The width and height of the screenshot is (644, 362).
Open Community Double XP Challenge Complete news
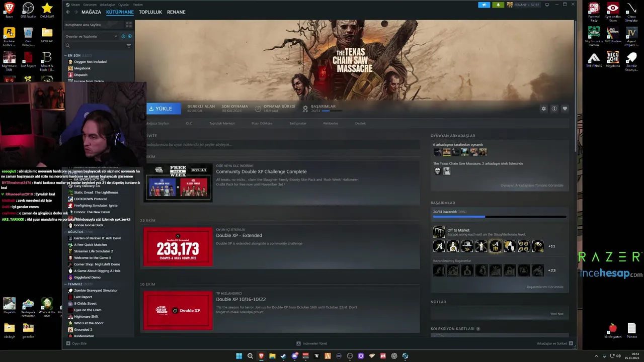tap(261, 172)
